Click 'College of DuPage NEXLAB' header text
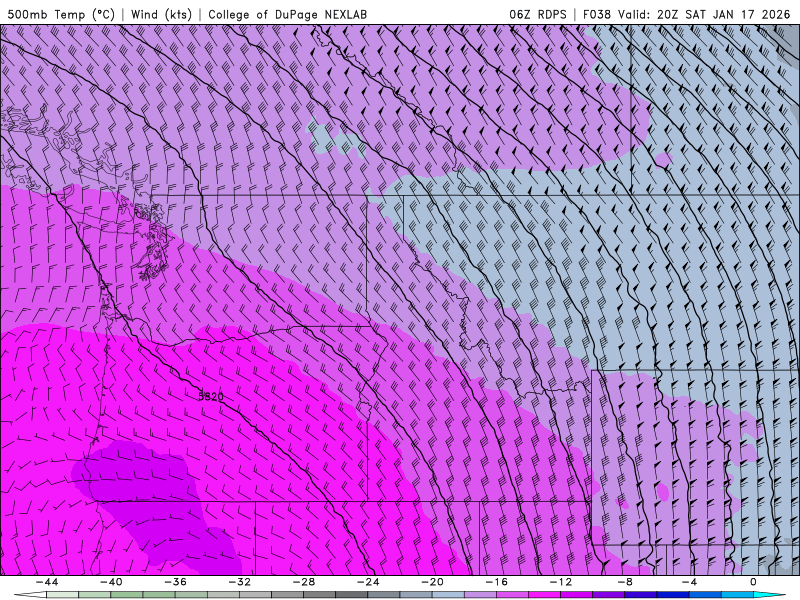 pos(287,14)
